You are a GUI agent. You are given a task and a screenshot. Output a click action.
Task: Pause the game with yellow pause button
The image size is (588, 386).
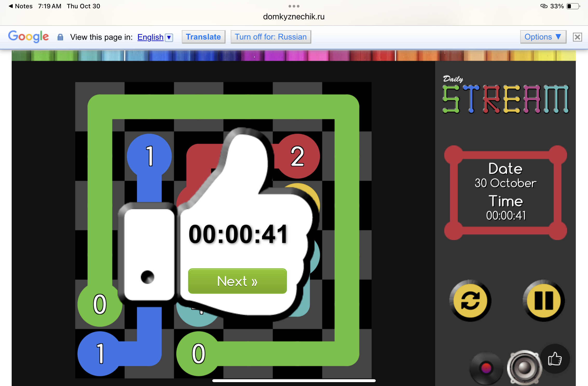543,301
